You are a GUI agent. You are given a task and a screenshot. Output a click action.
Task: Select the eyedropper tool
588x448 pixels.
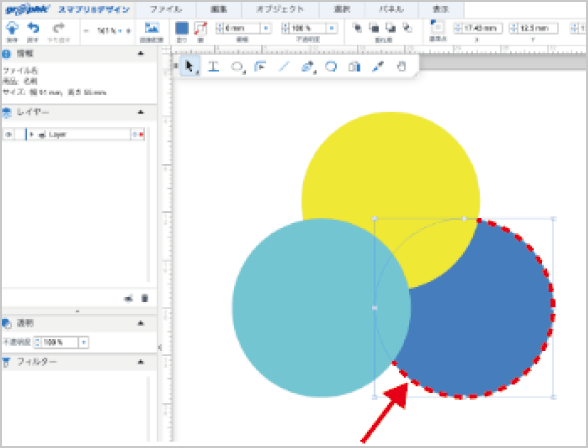pyautogui.click(x=378, y=67)
